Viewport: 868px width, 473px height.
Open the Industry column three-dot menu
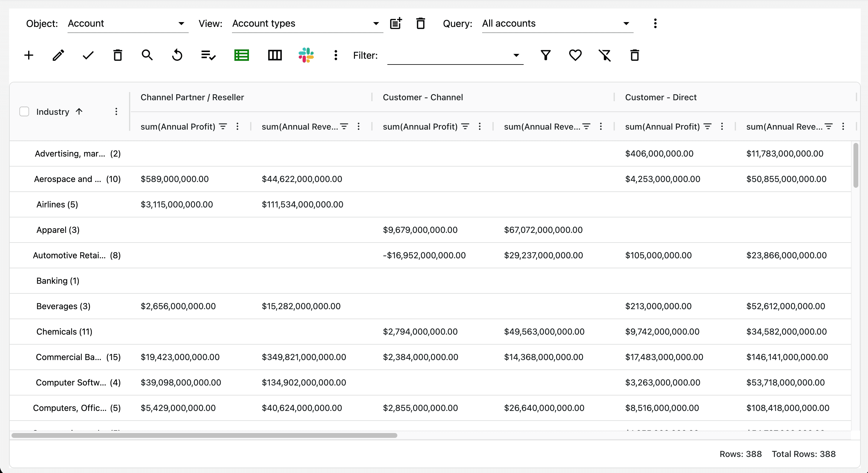pyautogui.click(x=116, y=111)
